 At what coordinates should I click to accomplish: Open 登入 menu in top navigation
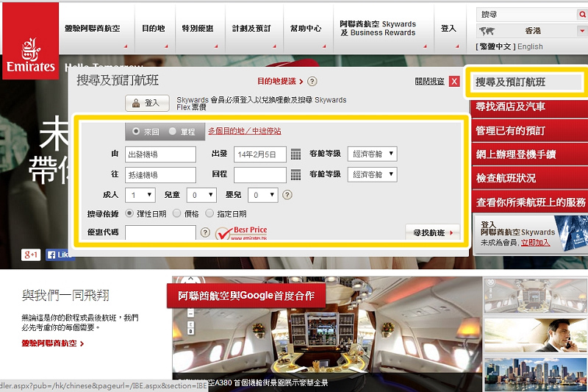[448, 29]
